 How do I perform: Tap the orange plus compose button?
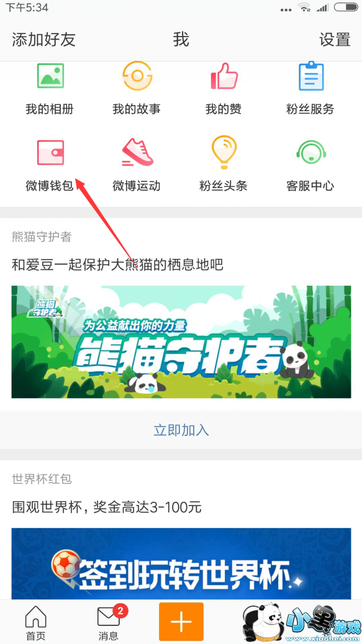(181, 622)
